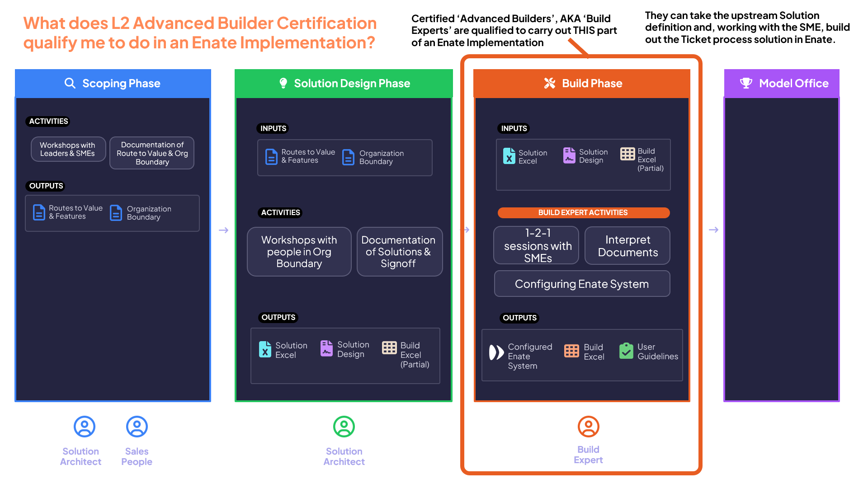Click the crossed tools icon in Build Phase header

pyautogui.click(x=549, y=83)
